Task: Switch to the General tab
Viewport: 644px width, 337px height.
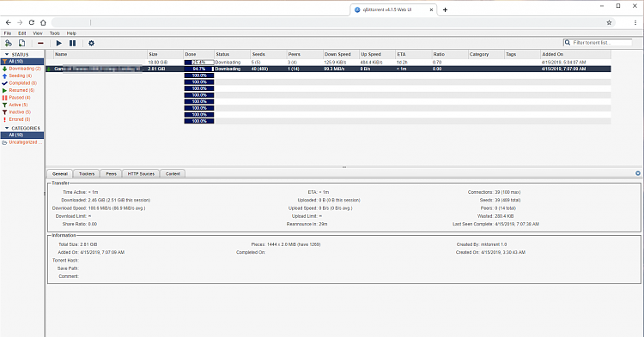Action: [x=60, y=174]
